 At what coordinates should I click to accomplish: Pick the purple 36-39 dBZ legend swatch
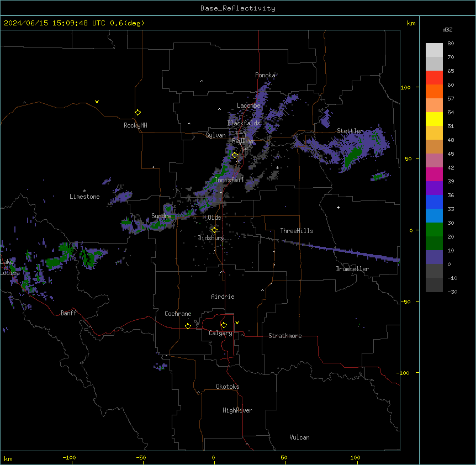coord(434,188)
